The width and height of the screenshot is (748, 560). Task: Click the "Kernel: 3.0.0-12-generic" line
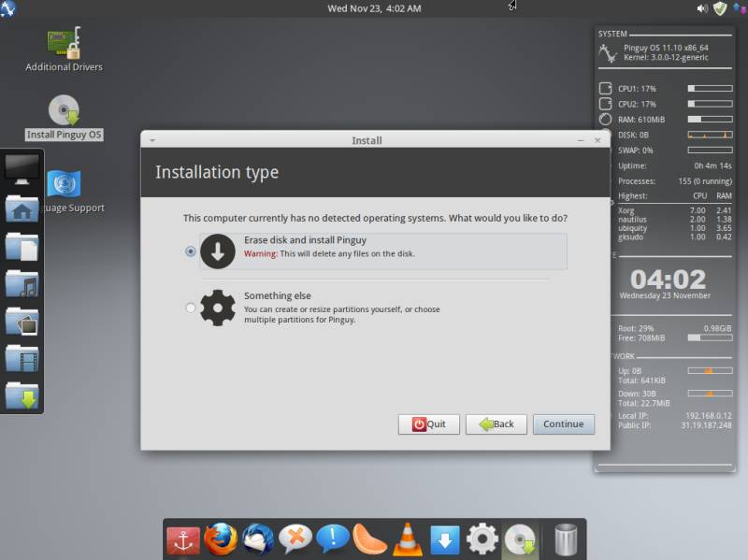point(666,57)
